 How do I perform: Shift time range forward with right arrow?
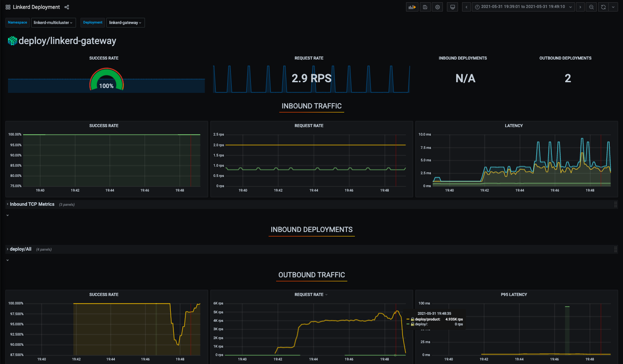coord(580,7)
